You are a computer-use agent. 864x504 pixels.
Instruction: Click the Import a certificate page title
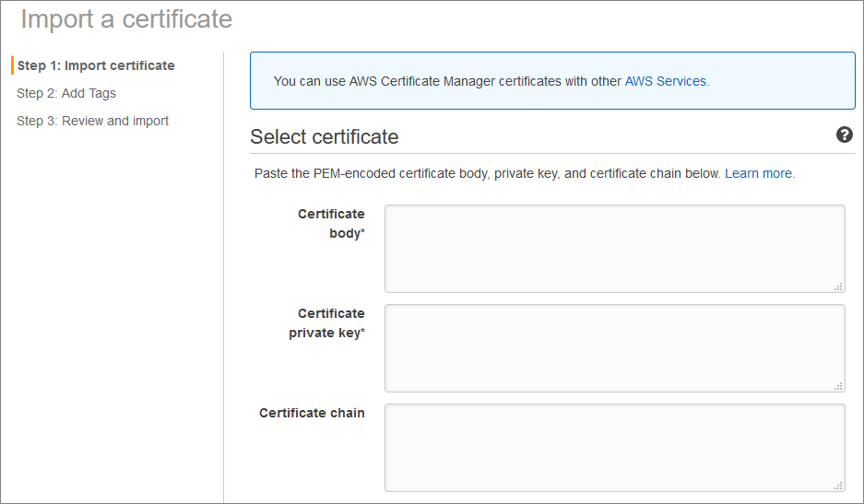point(126,18)
